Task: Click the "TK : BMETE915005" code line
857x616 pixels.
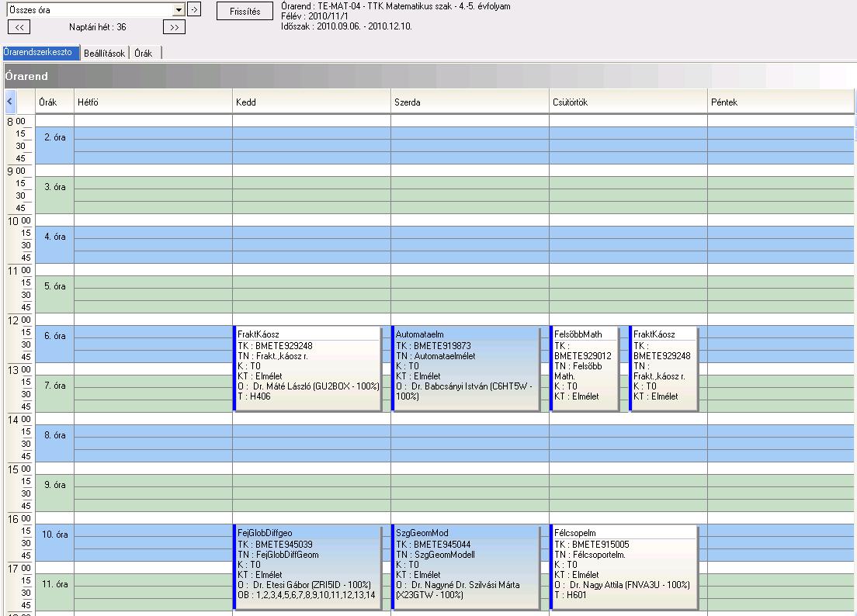Action: tap(592, 545)
